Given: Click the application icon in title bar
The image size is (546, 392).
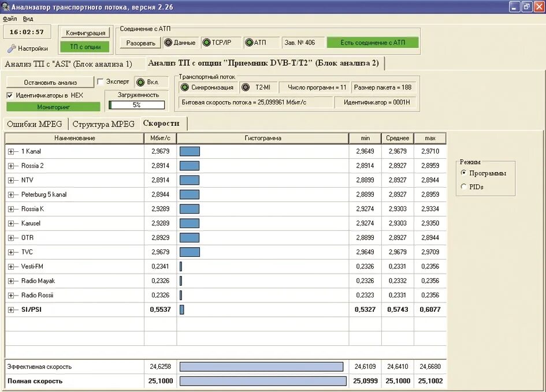Looking at the screenshot, I should click(x=6, y=6).
